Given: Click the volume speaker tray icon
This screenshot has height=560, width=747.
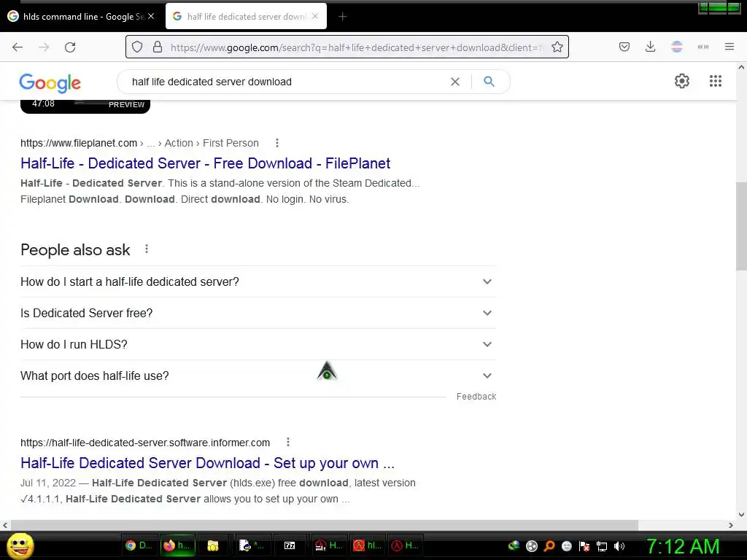Looking at the screenshot, I should [x=619, y=546].
